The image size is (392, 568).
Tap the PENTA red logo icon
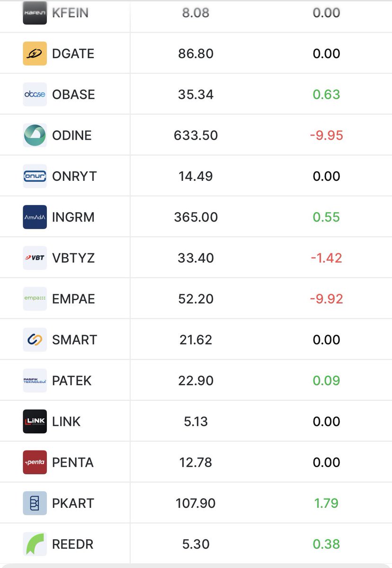coord(35,462)
